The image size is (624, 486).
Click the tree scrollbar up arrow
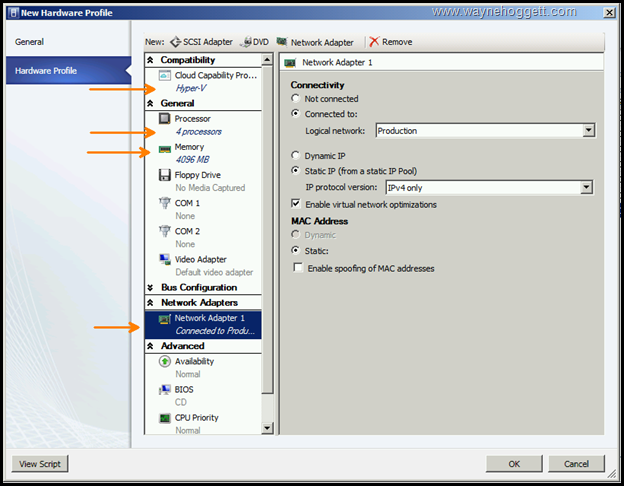(267, 60)
